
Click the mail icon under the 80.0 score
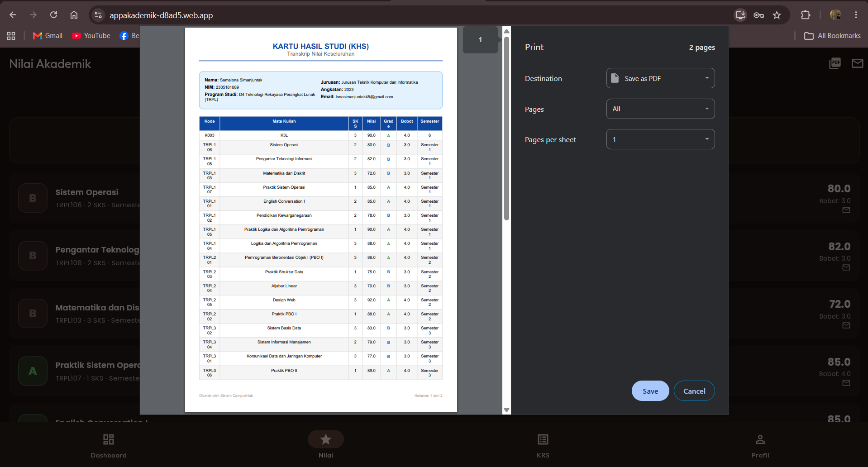[846, 210]
